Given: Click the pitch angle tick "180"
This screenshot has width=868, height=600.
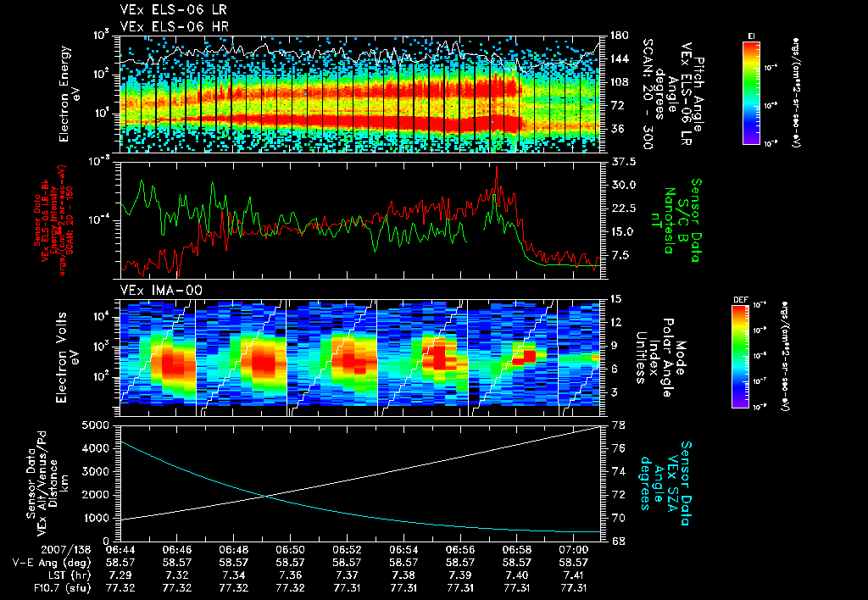Looking at the screenshot, I should (x=619, y=36).
